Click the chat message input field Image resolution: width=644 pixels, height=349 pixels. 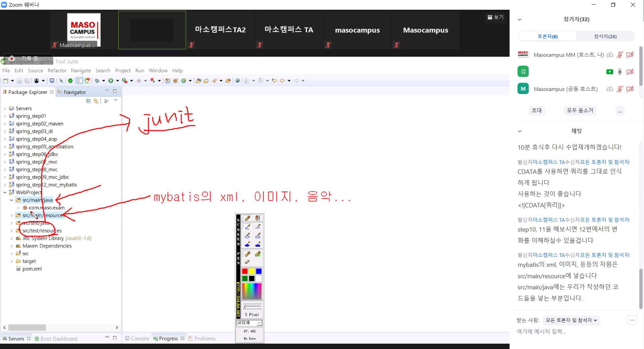point(570,332)
